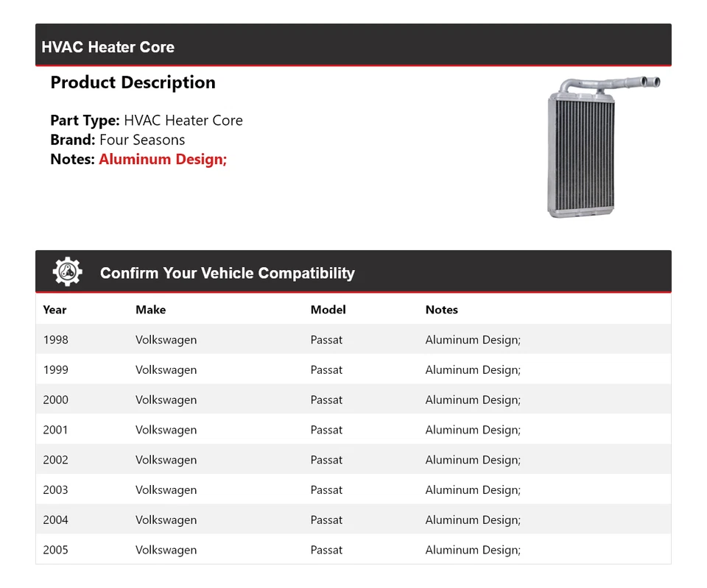Click the Part Type: HVAC Heater Core line
The width and height of the screenshot is (707, 588).
click(x=147, y=120)
